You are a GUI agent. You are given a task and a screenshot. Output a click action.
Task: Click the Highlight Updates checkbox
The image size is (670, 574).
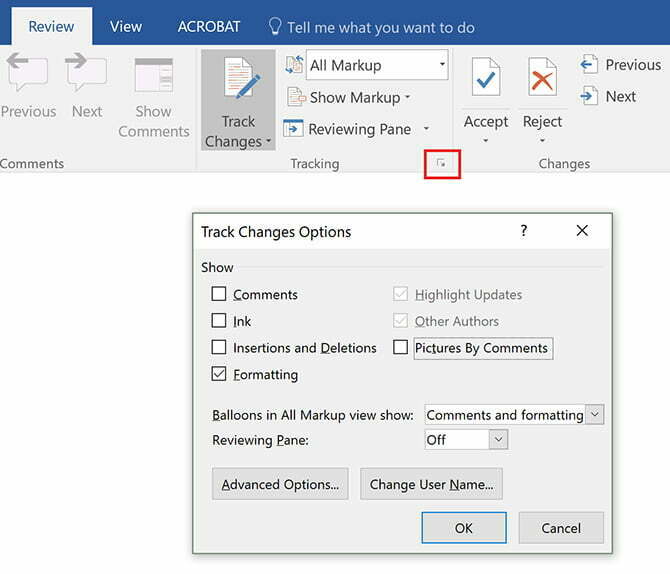[400, 294]
